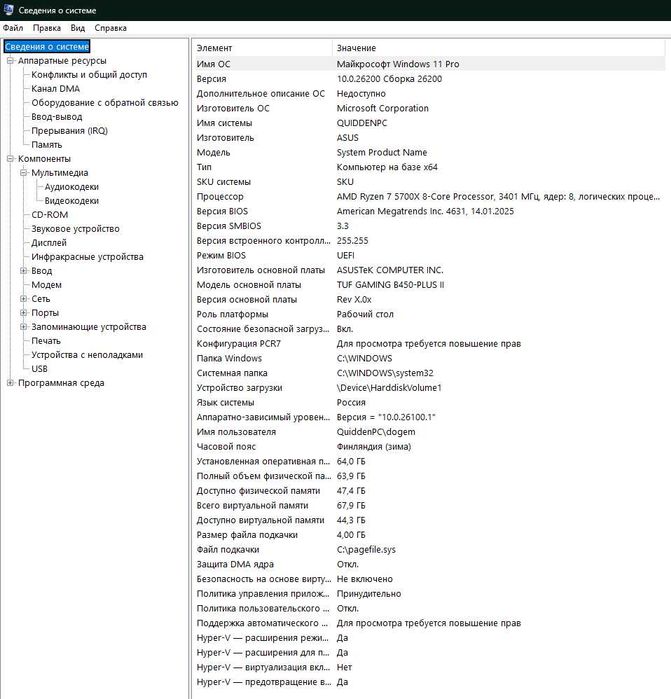Screen dimensions: 671x699
Task: Select the Имя ОС row
Action: (x=429, y=64)
